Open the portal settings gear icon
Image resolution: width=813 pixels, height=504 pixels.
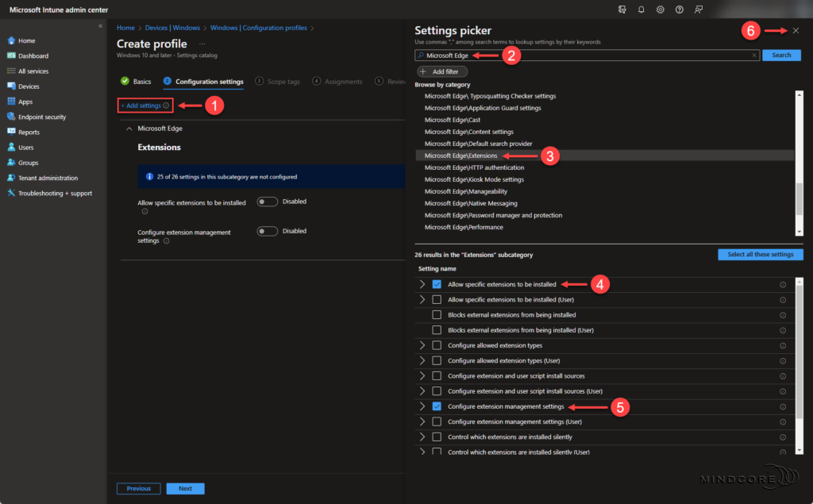[x=661, y=9]
